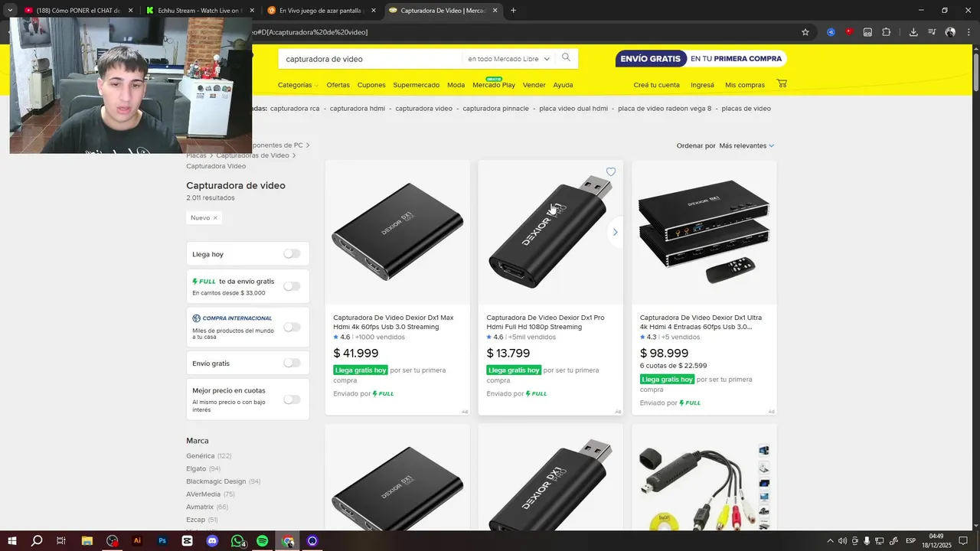Remove the Nuevo filter chip
The image size is (980, 551).
coord(215,218)
